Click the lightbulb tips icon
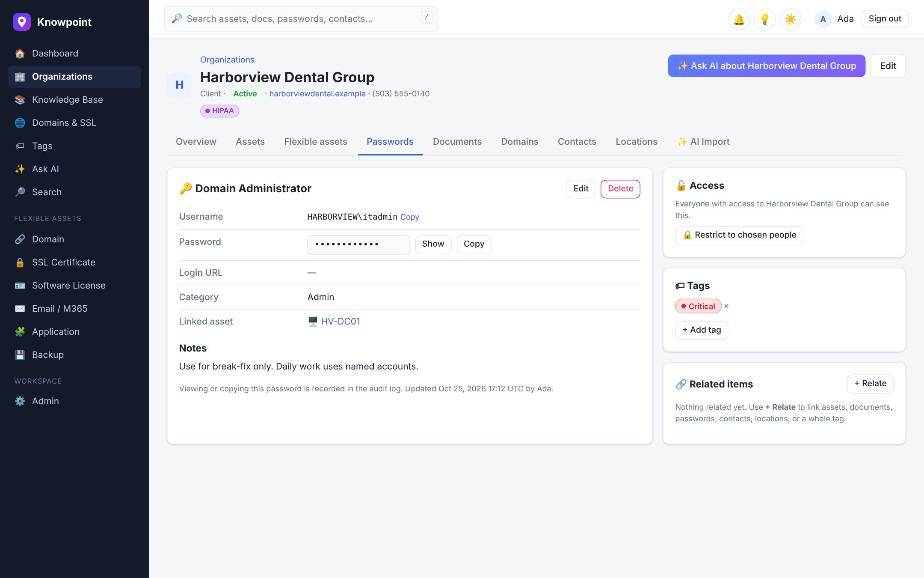Image resolution: width=924 pixels, height=578 pixels. (x=764, y=19)
